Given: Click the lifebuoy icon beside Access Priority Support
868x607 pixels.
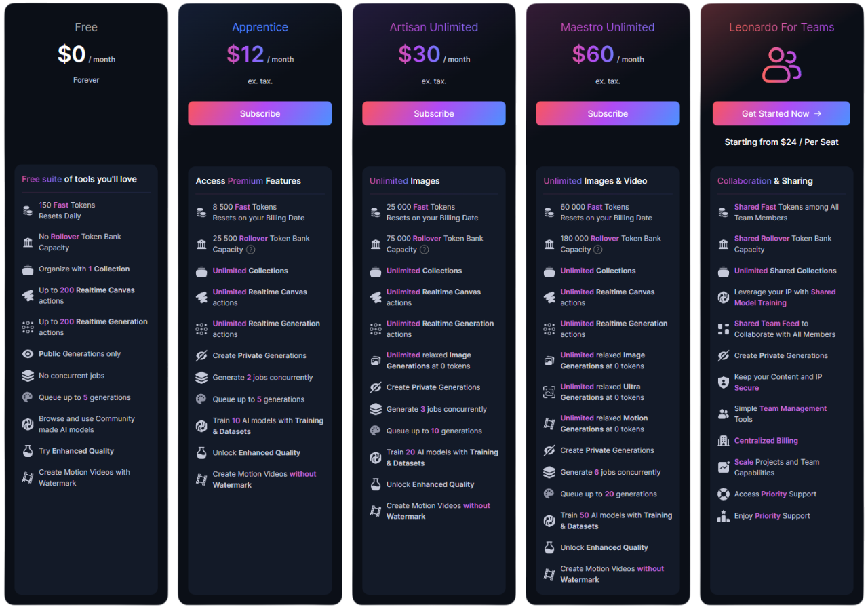Looking at the screenshot, I should tap(724, 494).
